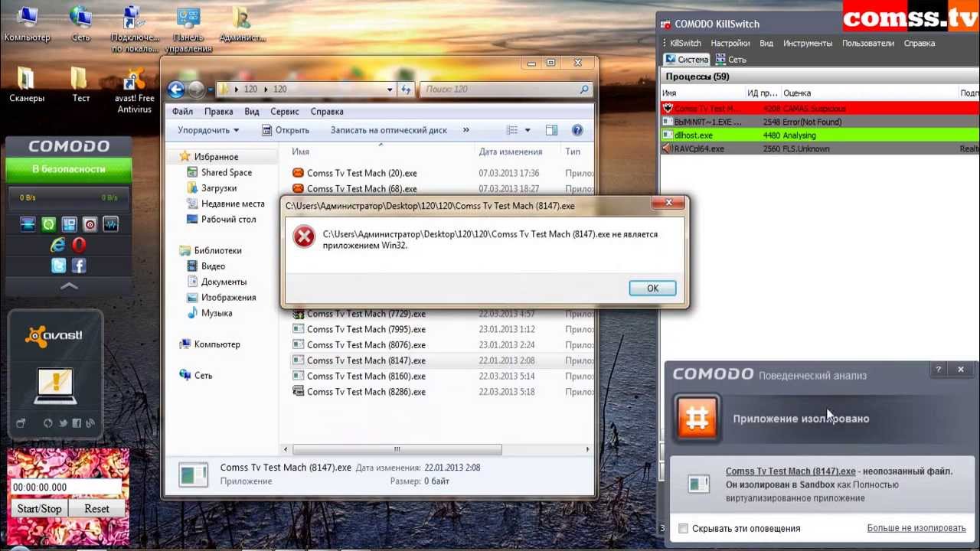Viewport: 980px width, 551px height.
Task: Open Explorer help question-mark icon
Action: click(x=577, y=130)
